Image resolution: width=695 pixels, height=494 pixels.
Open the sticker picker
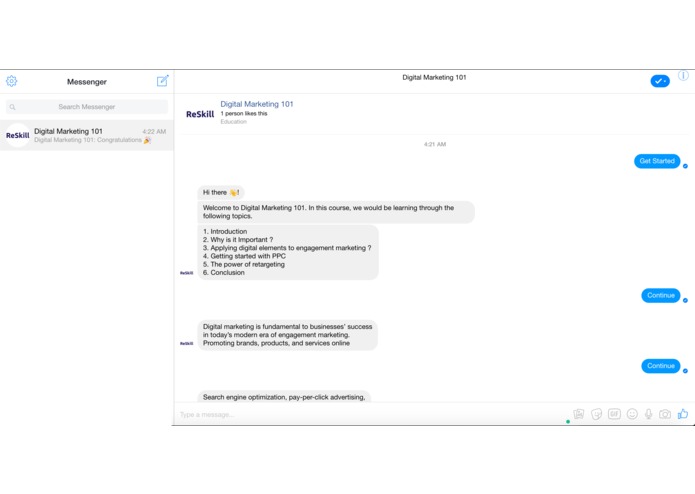pyautogui.click(x=597, y=414)
